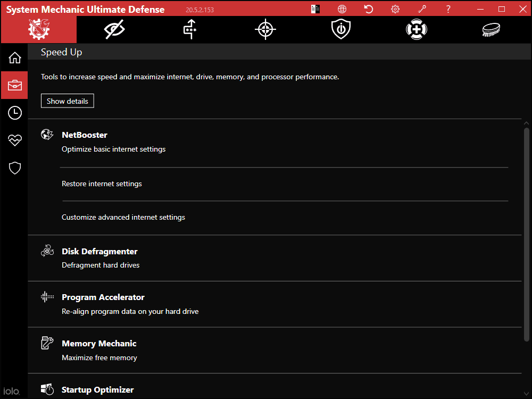Open the Toolbox briefcase in sidebar

[x=14, y=85]
